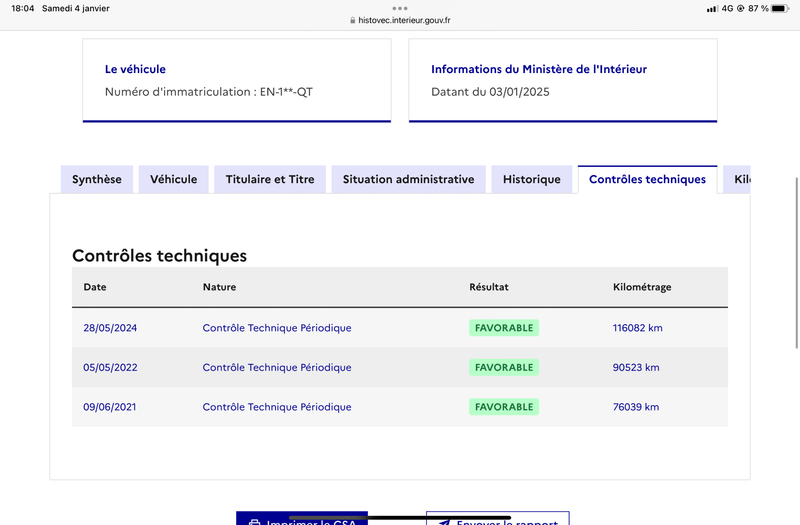Select the Contrôles techniques tab
This screenshot has height=525, width=800.
[x=647, y=180]
